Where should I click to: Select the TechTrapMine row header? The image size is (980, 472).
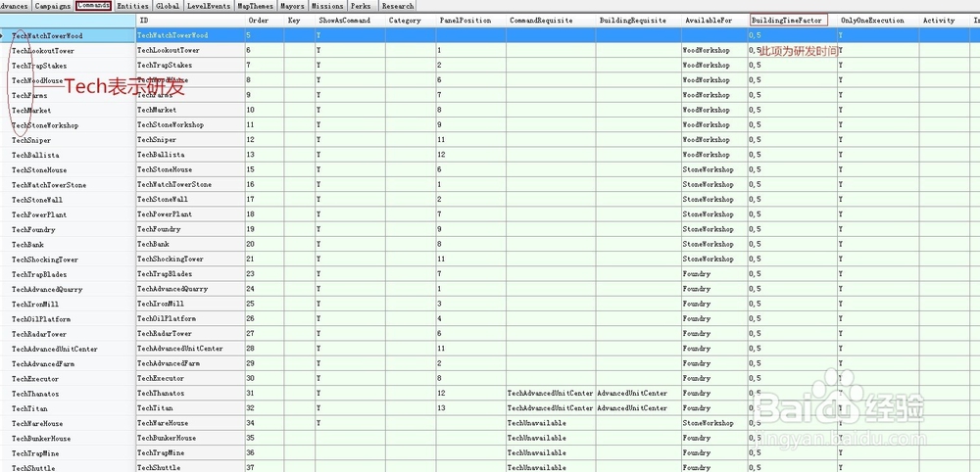coord(68,453)
